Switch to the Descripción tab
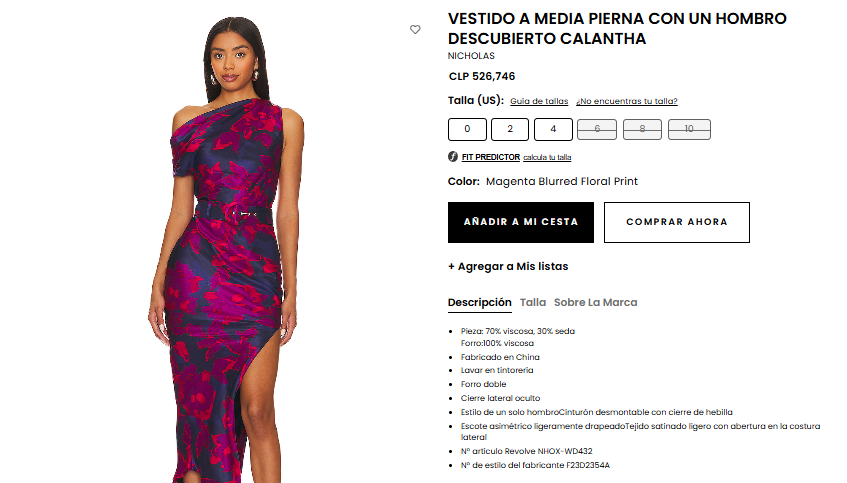Screen dimensions: 847x483 coord(480,303)
